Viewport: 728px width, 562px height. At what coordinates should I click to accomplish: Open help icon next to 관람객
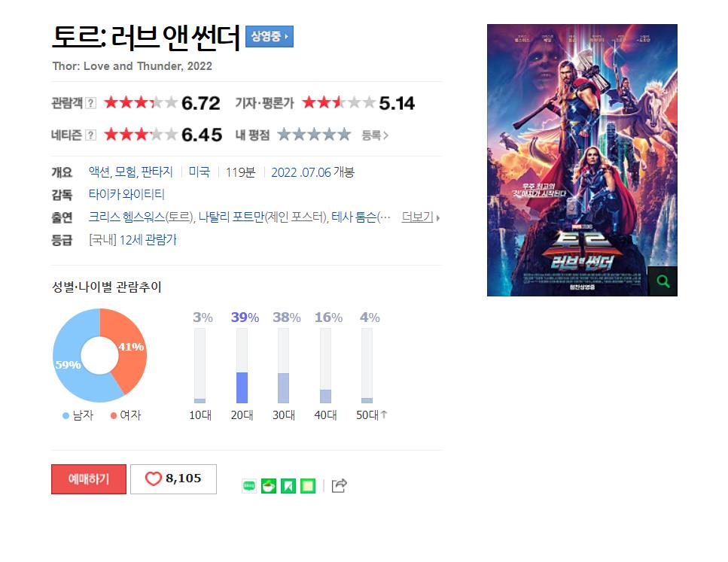tap(91, 103)
